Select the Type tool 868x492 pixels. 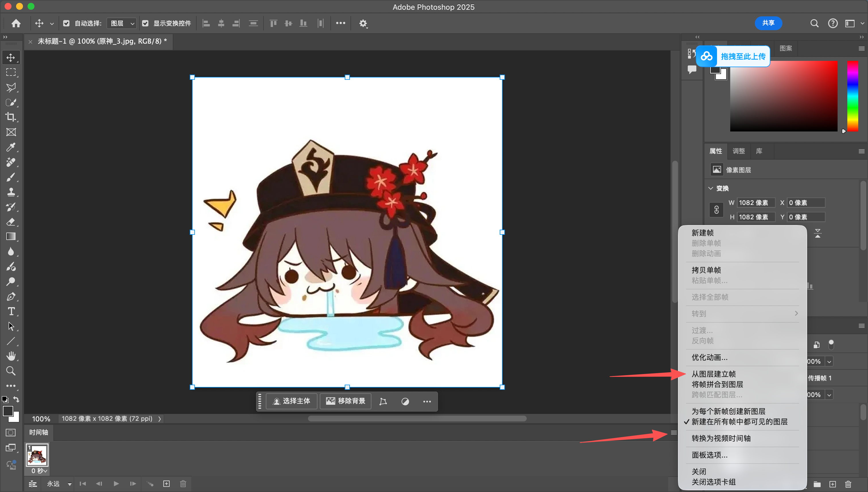pyautogui.click(x=11, y=311)
